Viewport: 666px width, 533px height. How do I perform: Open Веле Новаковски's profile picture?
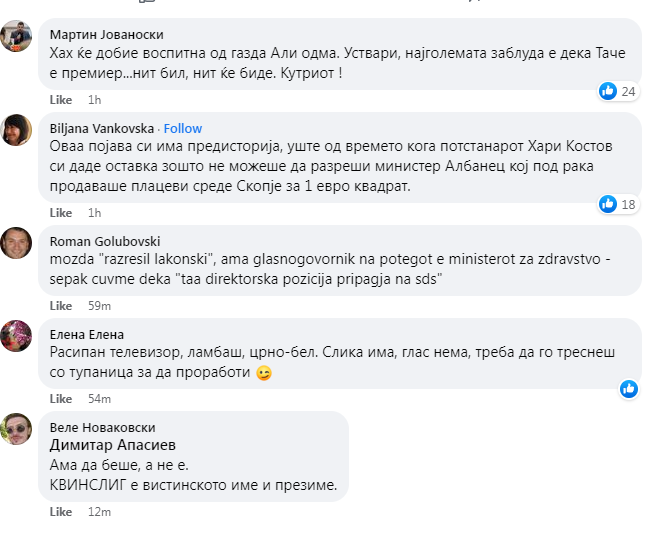(16, 428)
